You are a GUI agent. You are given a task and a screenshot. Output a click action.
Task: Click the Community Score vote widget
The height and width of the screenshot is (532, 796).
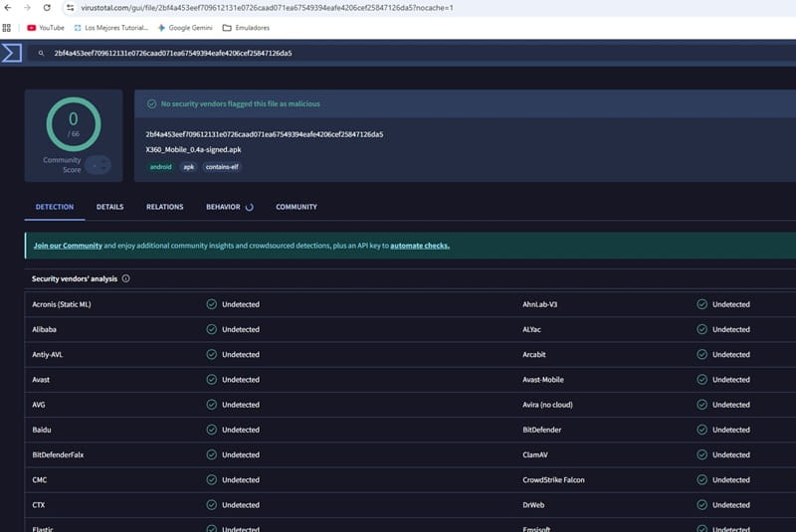click(97, 166)
